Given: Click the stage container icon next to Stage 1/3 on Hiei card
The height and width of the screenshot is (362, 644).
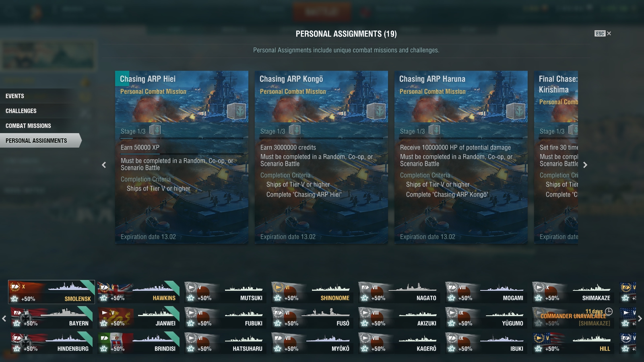Looking at the screenshot, I should click(155, 130).
